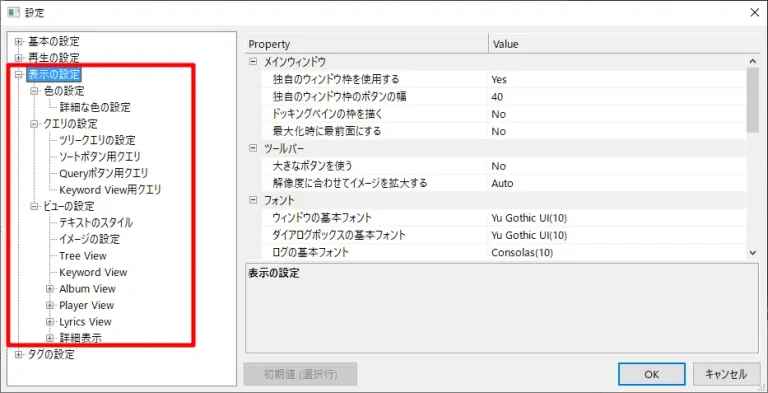Open 詳細な色の設定 page
The width and height of the screenshot is (768, 393).
tap(95, 107)
